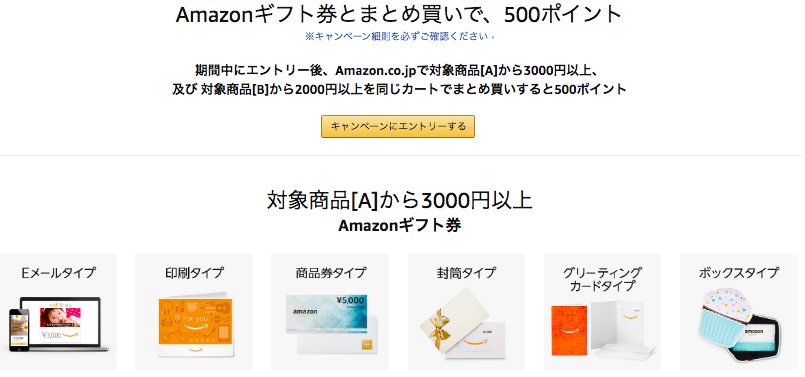The image size is (805, 377).
Task: Click the smartphone shown in email type image
Action: [x=18, y=330]
